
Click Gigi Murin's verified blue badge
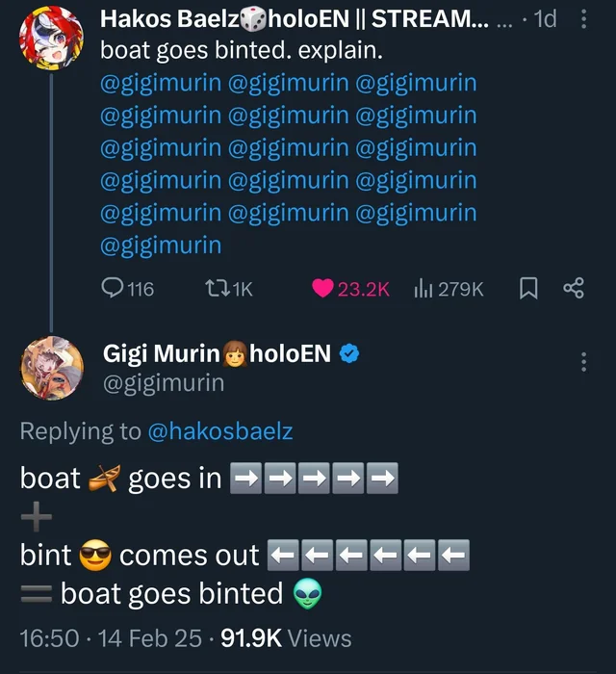coord(350,353)
